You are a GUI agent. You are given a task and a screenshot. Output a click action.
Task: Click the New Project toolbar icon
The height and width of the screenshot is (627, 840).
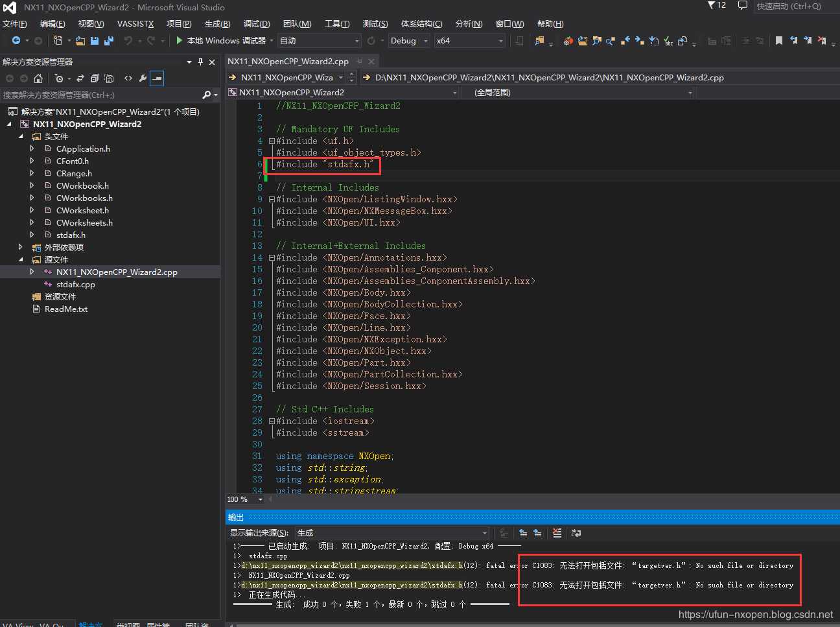[58, 40]
